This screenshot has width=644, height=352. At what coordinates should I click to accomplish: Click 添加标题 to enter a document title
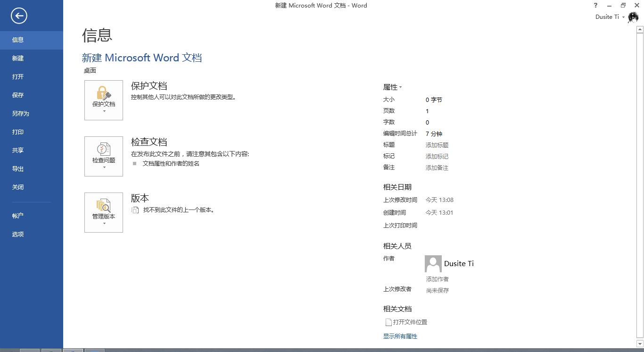pyautogui.click(x=437, y=145)
